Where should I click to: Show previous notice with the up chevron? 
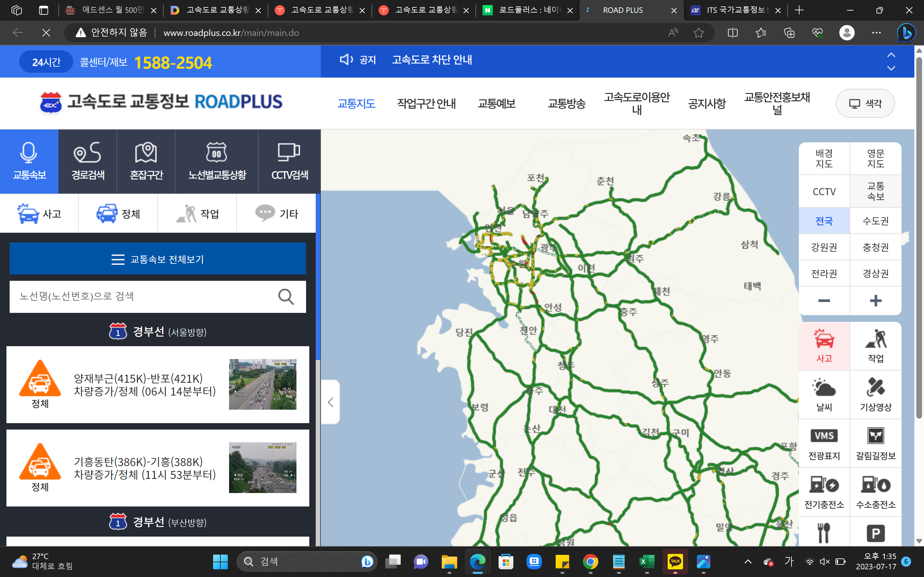891,55
